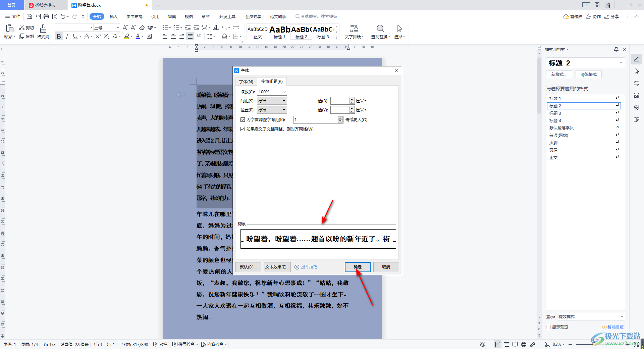Expand the line spacing dropdown

coord(215,36)
